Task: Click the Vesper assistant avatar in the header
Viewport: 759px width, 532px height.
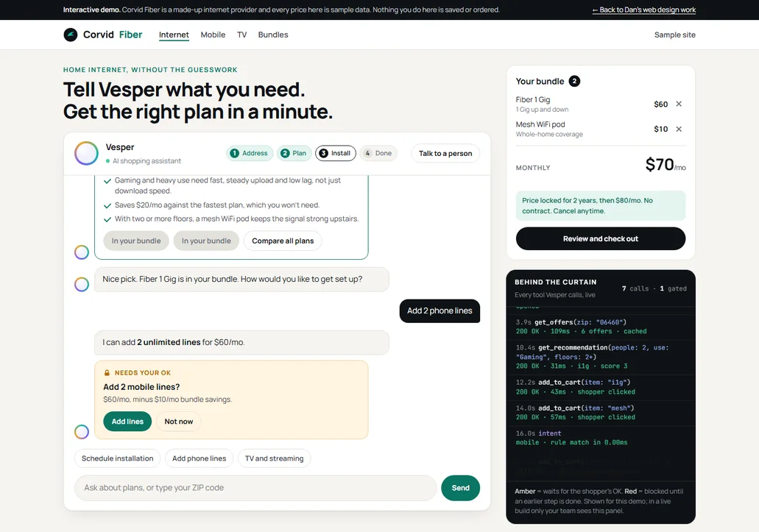Action: point(86,153)
